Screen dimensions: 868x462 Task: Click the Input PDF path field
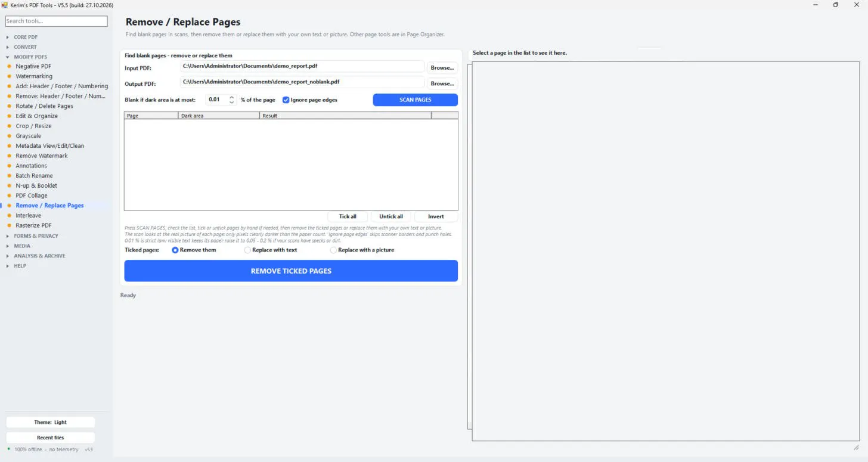point(303,66)
